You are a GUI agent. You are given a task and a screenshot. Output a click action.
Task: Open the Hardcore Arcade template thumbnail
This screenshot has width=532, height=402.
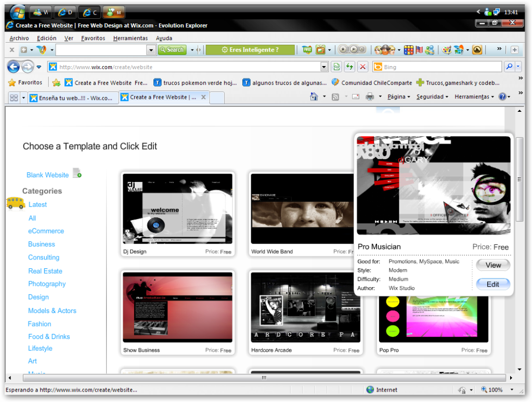click(305, 307)
